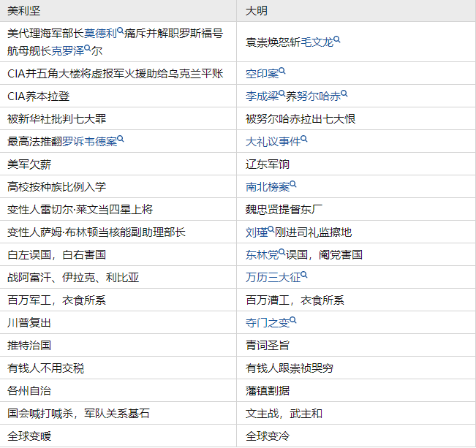The height and width of the screenshot is (448, 476).
Task: Click the magnifier icon after 大礼议事件
Action: tap(293, 139)
